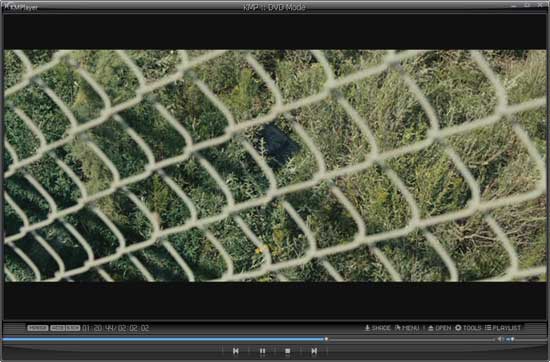
Task: Click the video display area
Action: [x=275, y=166]
